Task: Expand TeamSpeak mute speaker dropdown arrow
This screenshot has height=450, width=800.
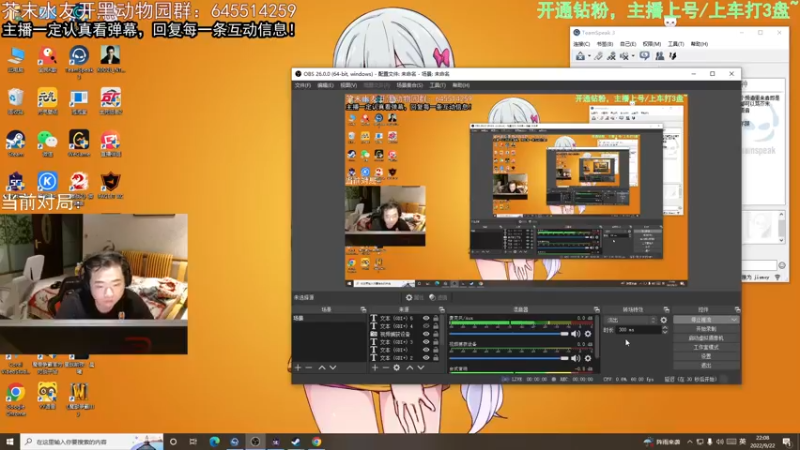Action: (633, 57)
